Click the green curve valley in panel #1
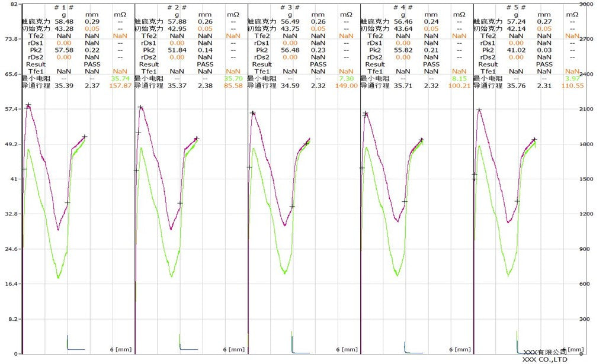609x364 pixels. point(58,276)
